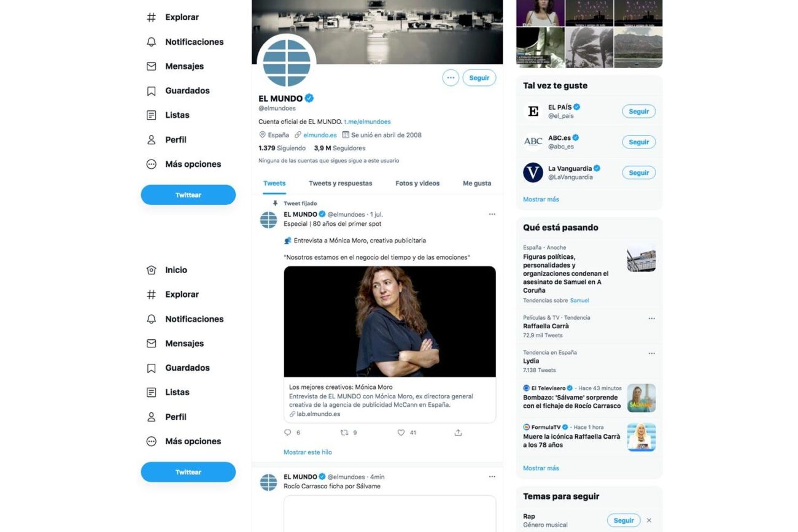This screenshot has width=798, height=532.
Task: Open the Inicio home icon
Action: (152, 270)
